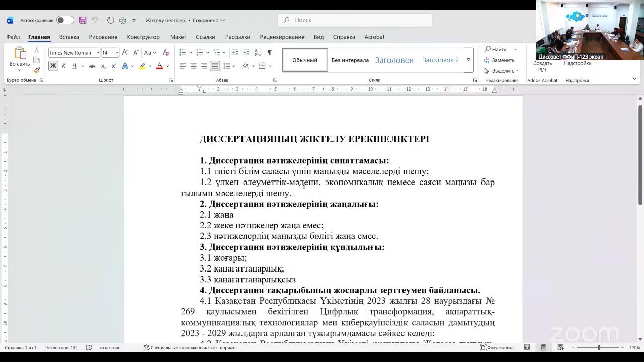
Task: Select the Без интервала style
Action: point(350,60)
